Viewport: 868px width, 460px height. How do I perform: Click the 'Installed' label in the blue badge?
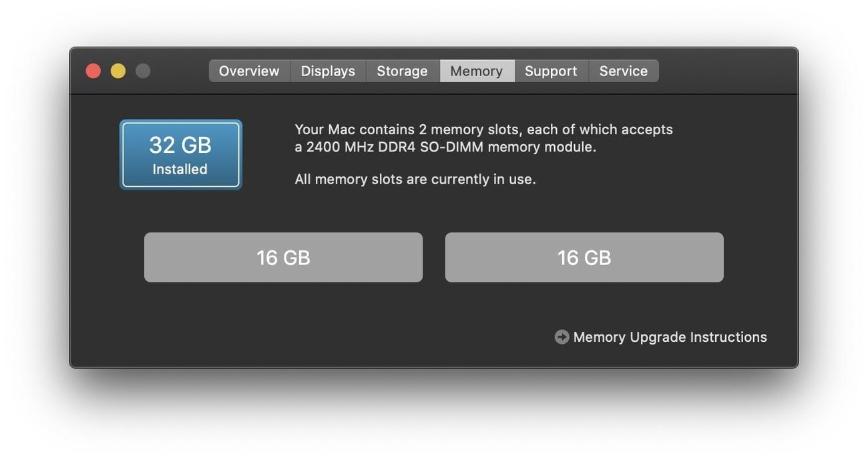180,170
